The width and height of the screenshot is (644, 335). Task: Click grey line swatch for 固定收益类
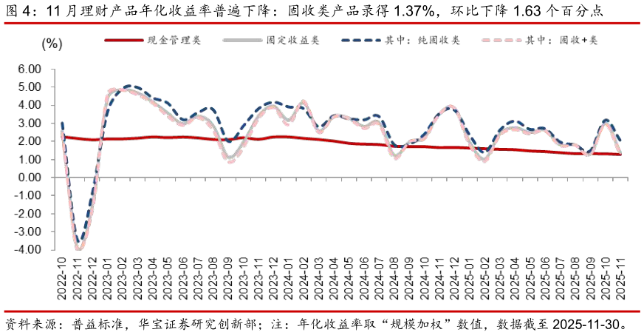(243, 40)
